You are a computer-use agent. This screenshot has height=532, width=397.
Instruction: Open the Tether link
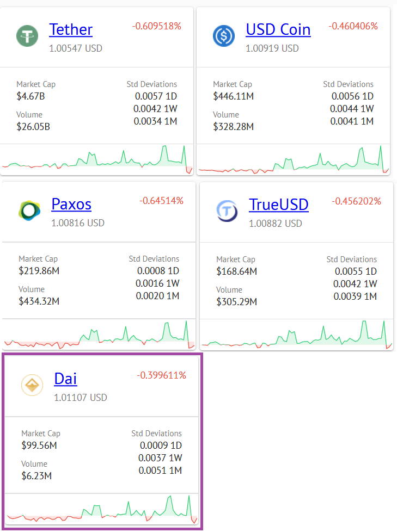[x=71, y=29]
